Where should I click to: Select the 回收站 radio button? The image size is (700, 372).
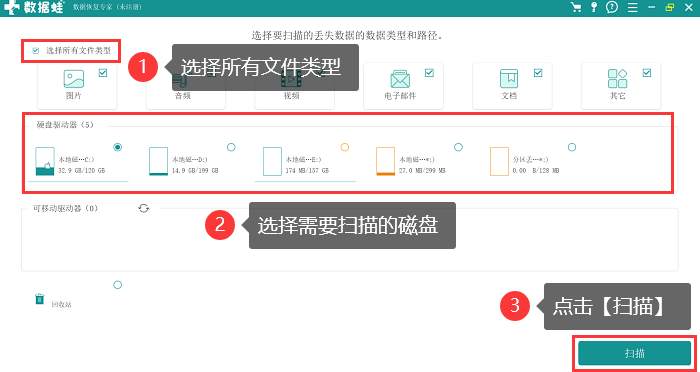(117, 285)
